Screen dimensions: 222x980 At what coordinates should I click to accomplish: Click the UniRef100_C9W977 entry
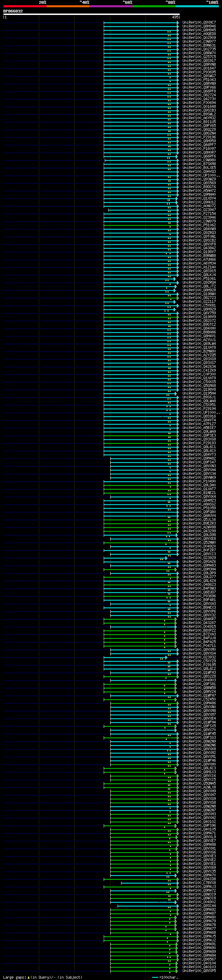[x=199, y=41]
